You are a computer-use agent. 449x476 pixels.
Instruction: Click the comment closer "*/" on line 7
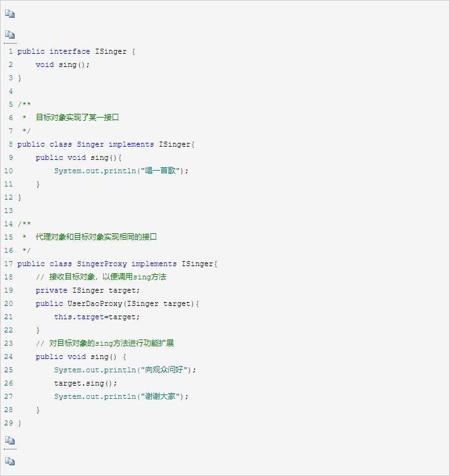pos(27,131)
